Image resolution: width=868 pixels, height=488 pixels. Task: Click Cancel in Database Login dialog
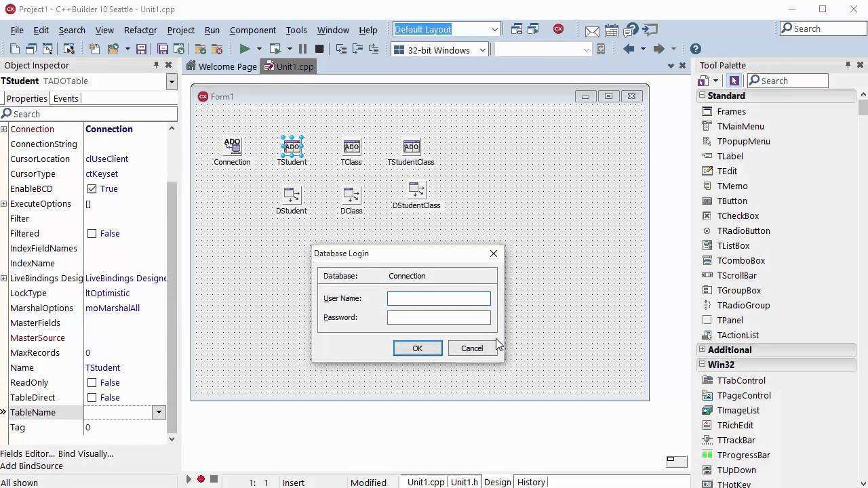pos(472,348)
